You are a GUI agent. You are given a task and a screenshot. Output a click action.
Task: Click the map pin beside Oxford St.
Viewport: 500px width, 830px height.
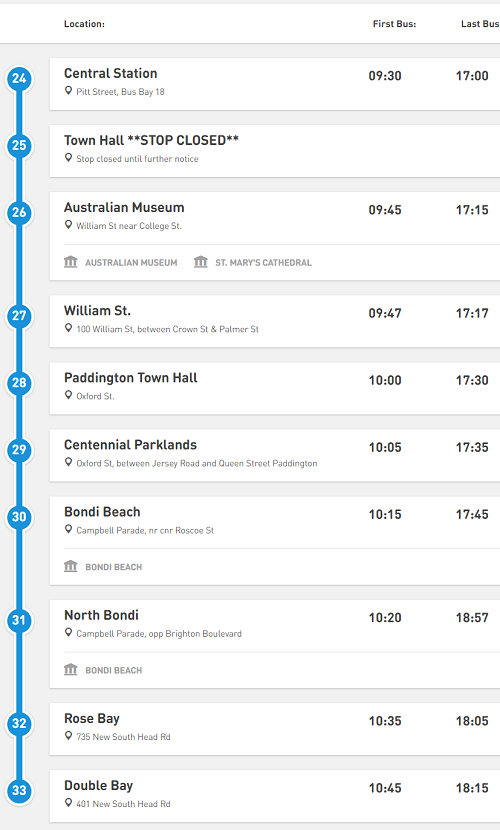68,395
